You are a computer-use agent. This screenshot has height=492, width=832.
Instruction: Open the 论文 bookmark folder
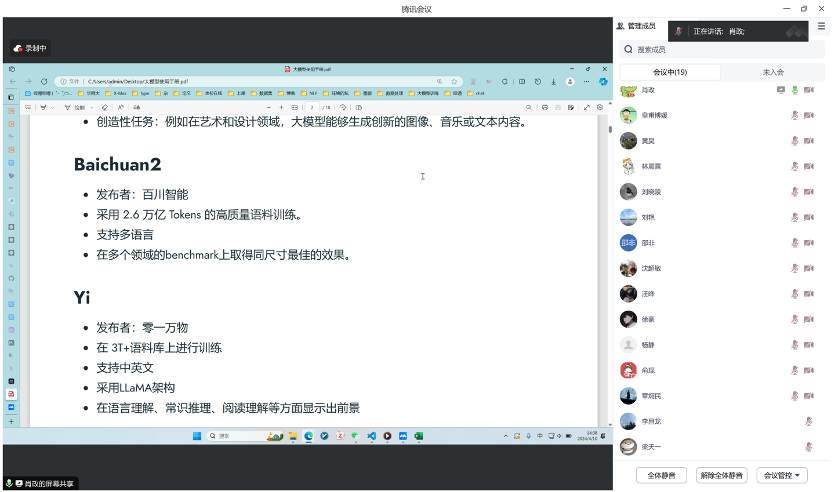(x=183, y=93)
